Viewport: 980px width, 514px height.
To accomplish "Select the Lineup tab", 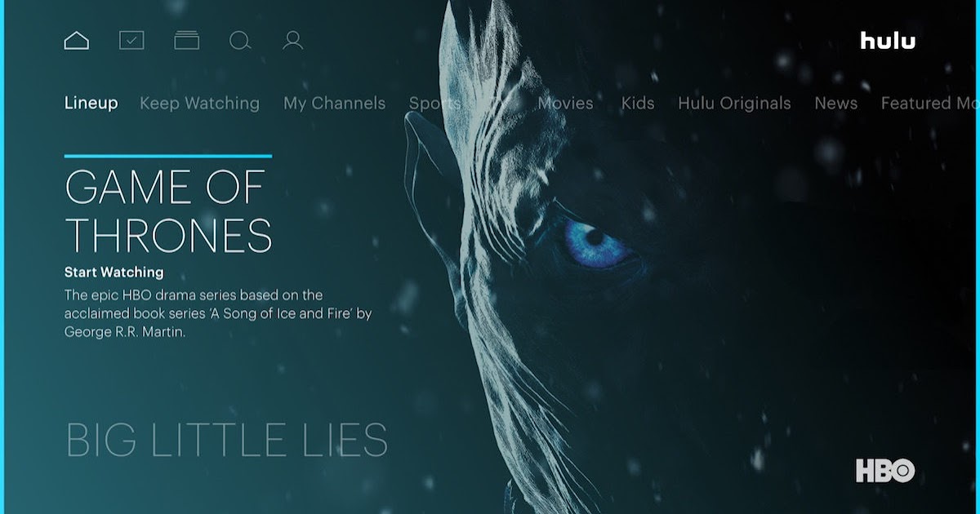I will 91,104.
